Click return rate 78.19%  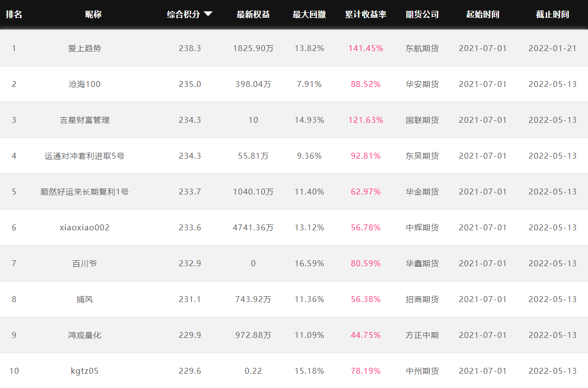pos(365,371)
